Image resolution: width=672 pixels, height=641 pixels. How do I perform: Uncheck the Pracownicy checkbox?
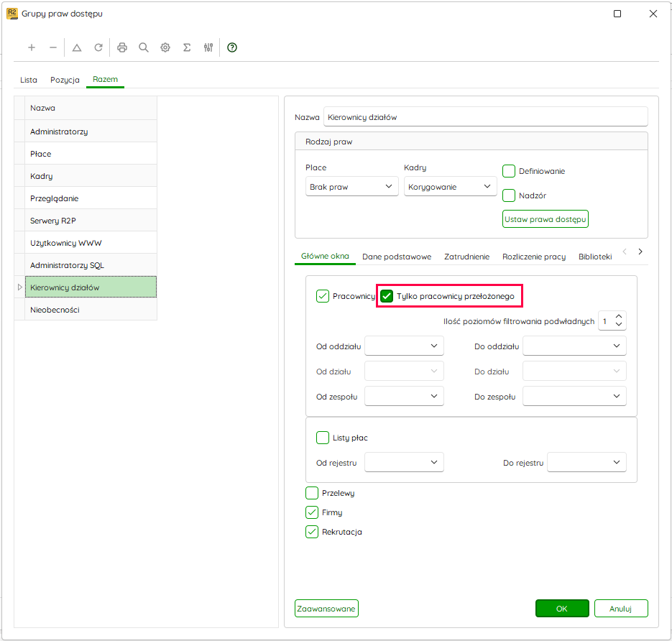(323, 296)
